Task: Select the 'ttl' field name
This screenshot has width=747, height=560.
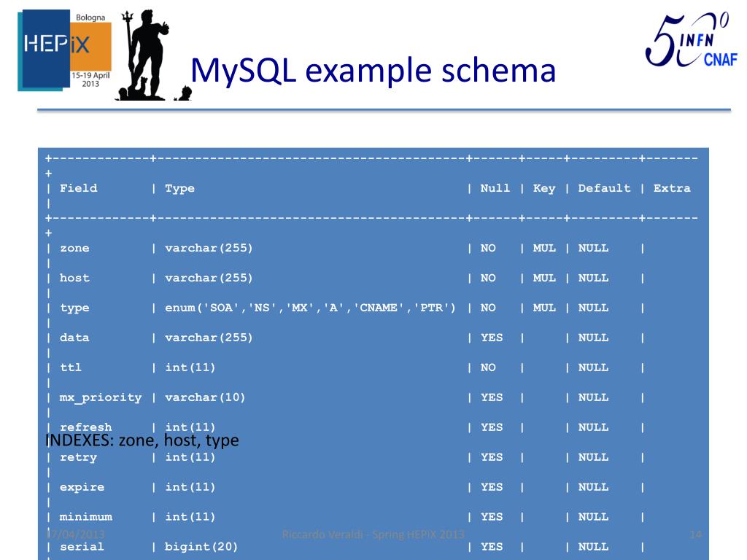Action: pyautogui.click(x=71, y=367)
